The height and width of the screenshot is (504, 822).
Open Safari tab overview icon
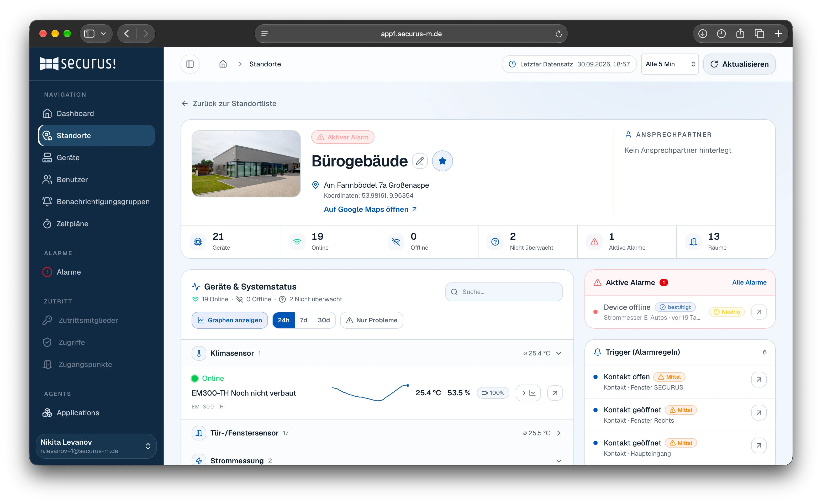[x=759, y=34]
